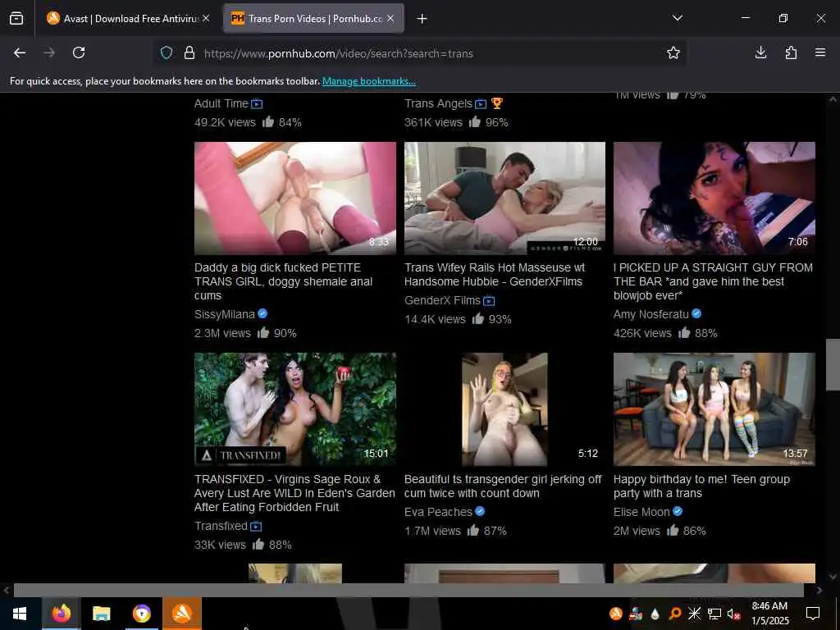The image size is (840, 630).
Task: Open the SissyMilana uploader link
Action: coord(225,314)
